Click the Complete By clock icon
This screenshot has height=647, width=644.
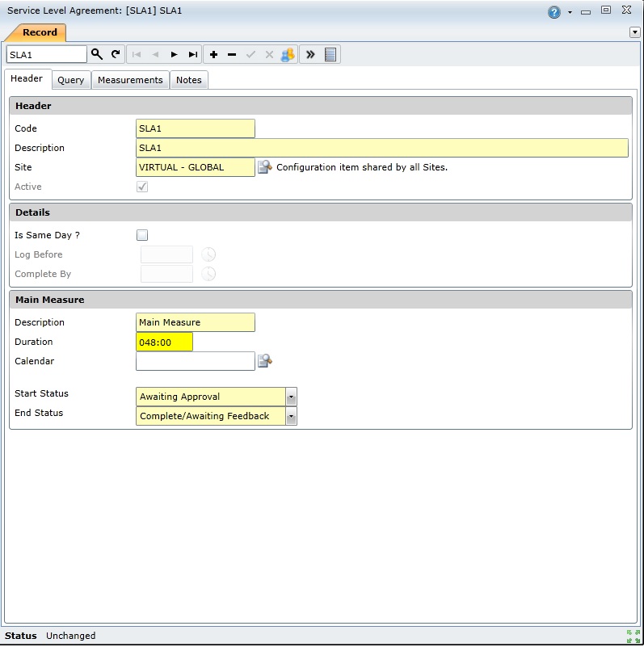[208, 274]
